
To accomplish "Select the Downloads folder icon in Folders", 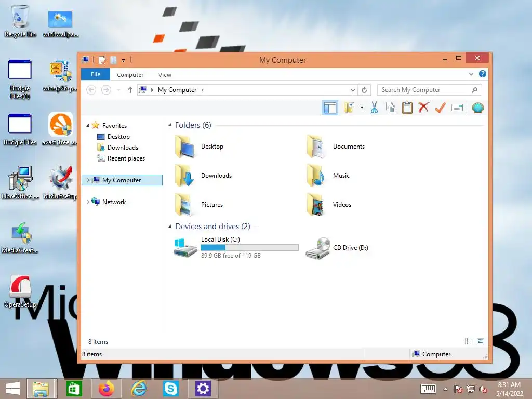I will 185,176.
